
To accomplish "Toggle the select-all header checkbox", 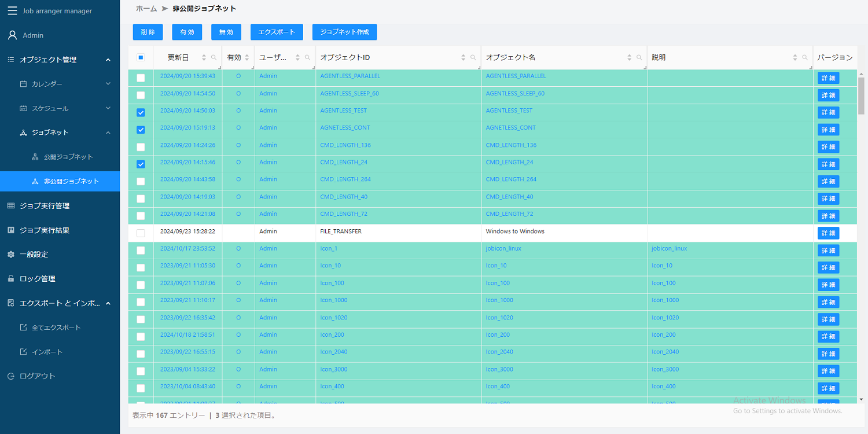I will pos(141,58).
